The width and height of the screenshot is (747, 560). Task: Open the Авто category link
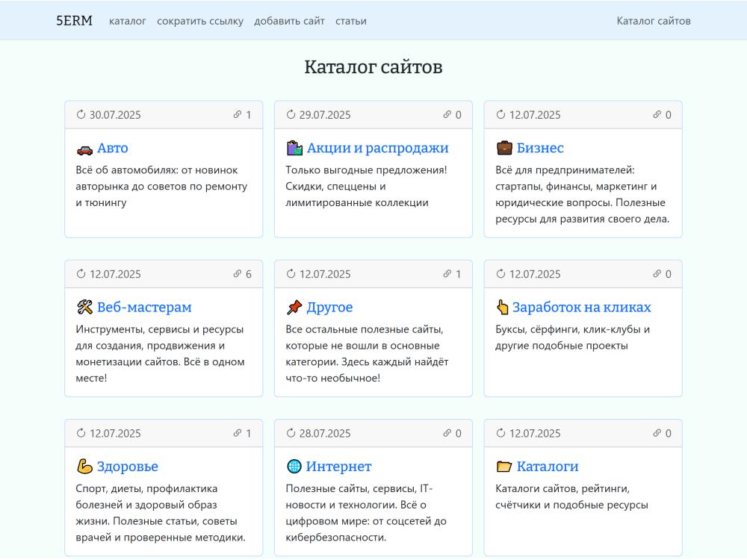pyautogui.click(x=113, y=148)
